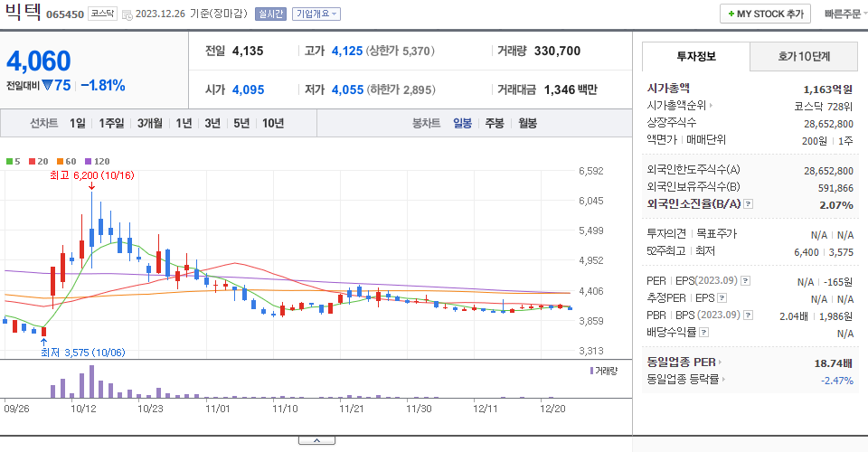Screen dimensions: 868x452
Task: Select 1주일 line chart period
Action: (111, 123)
